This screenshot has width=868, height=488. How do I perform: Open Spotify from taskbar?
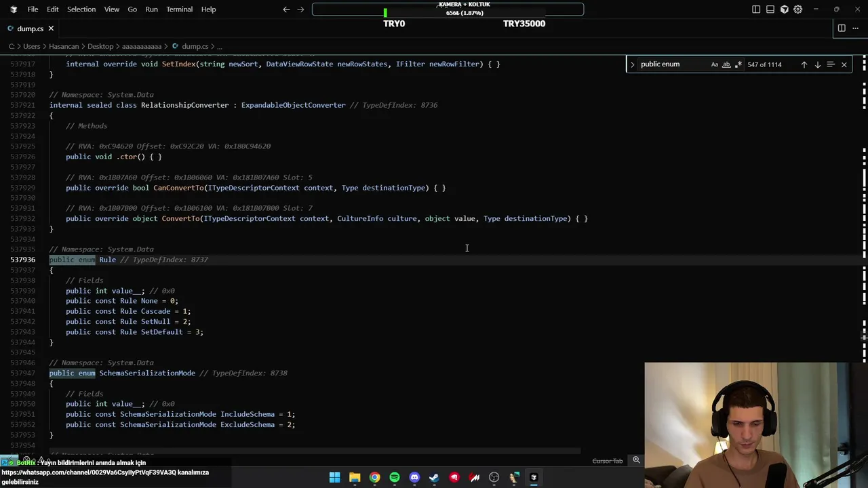coord(395,477)
